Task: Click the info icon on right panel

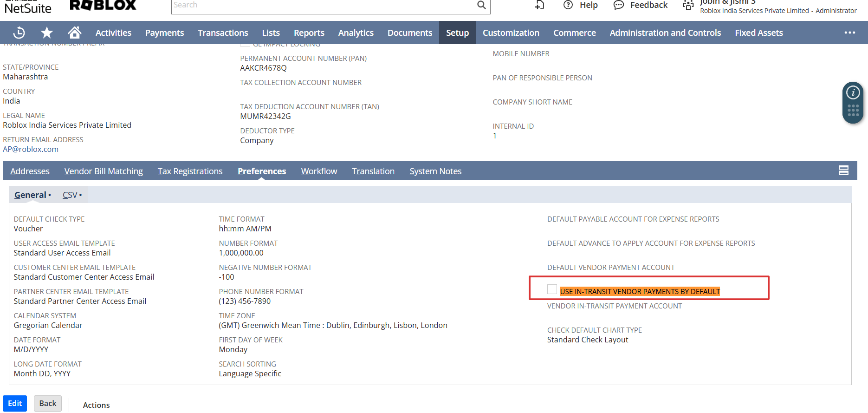Action: [x=853, y=92]
